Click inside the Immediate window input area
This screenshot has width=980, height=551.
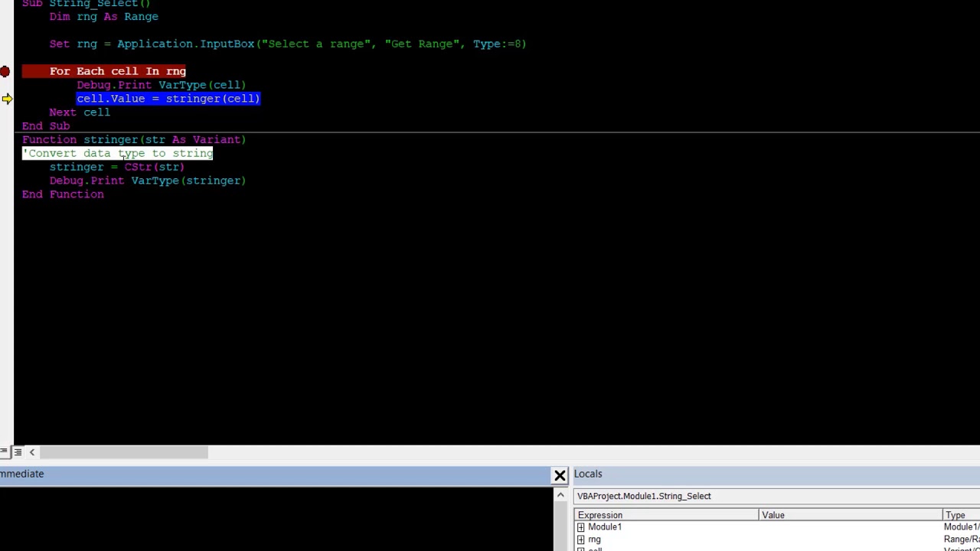[276, 519]
